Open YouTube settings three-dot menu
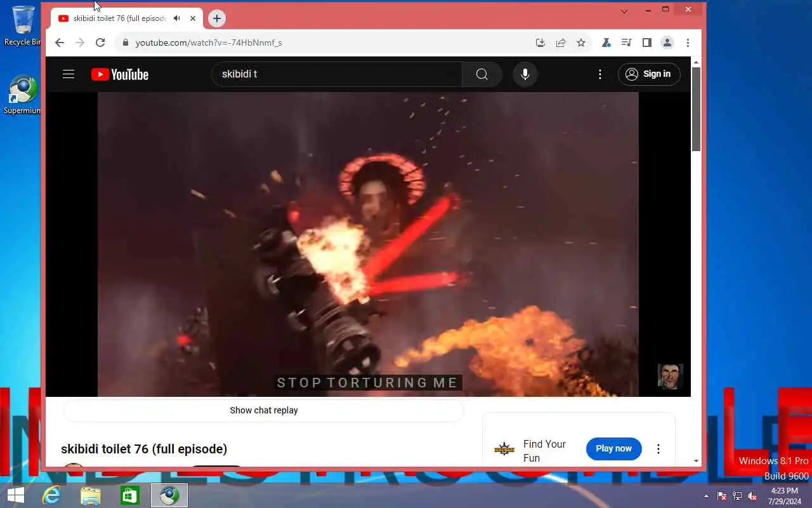812x508 pixels. tap(600, 74)
